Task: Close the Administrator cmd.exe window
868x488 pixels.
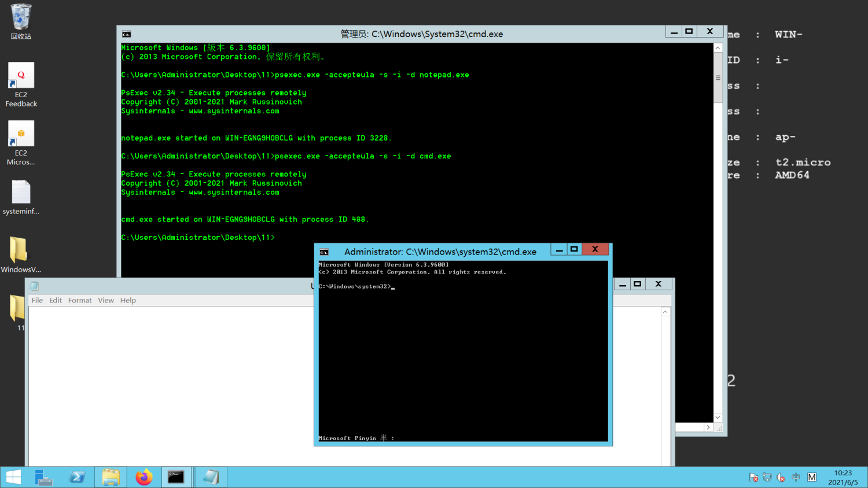Action: pyautogui.click(x=595, y=250)
